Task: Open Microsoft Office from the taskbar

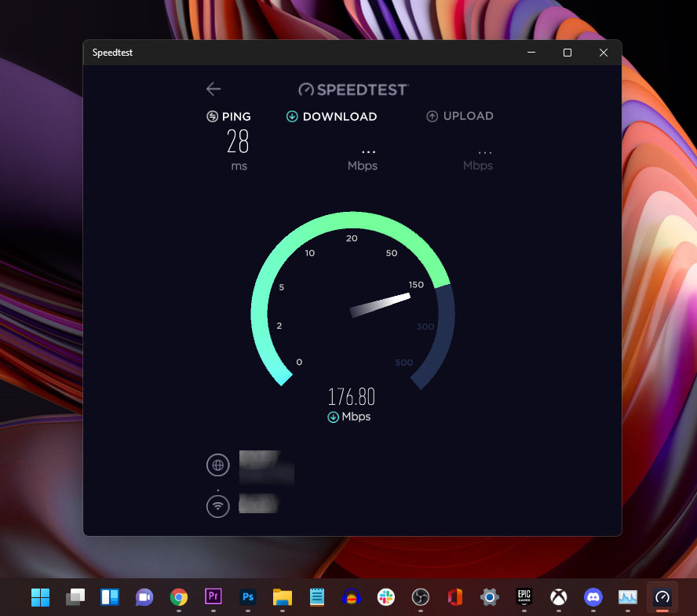Action: pos(455,597)
